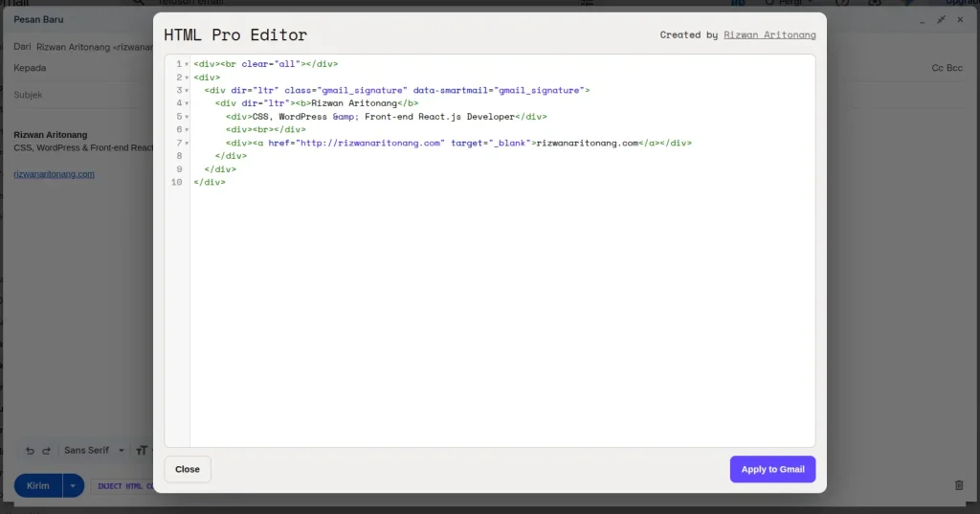Collapse the gmail_signature div at line 3
980x514 pixels.
(x=187, y=91)
